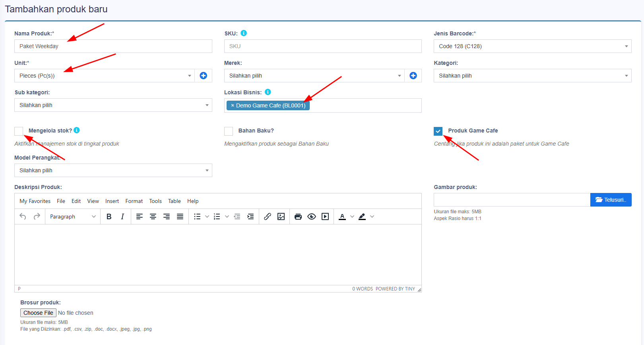The height and width of the screenshot is (345, 644).
Task: Open the editor Table menu
Action: tap(175, 201)
